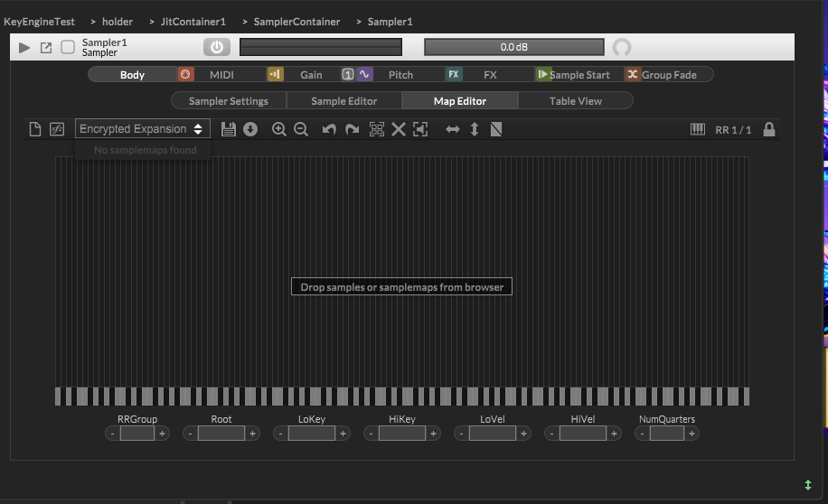Click the save samplemap floppy icon

(x=229, y=129)
